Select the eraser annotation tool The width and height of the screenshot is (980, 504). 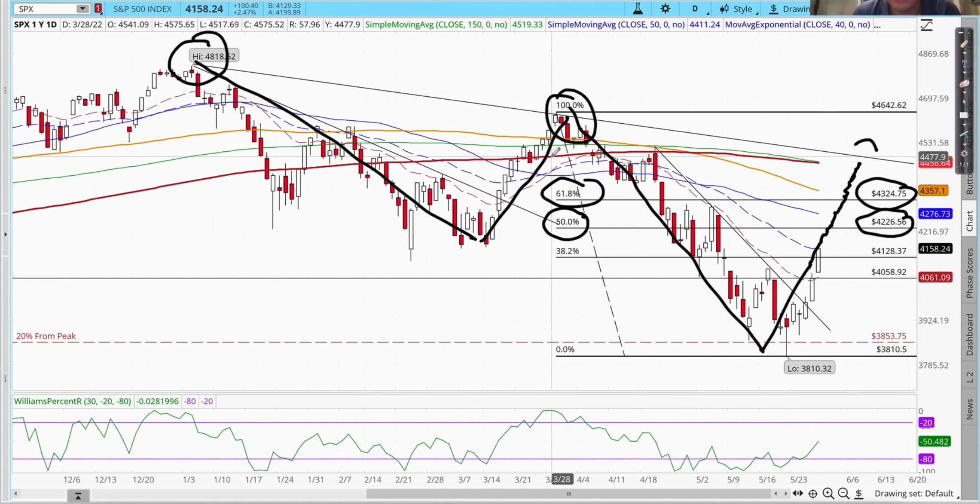tap(965, 84)
